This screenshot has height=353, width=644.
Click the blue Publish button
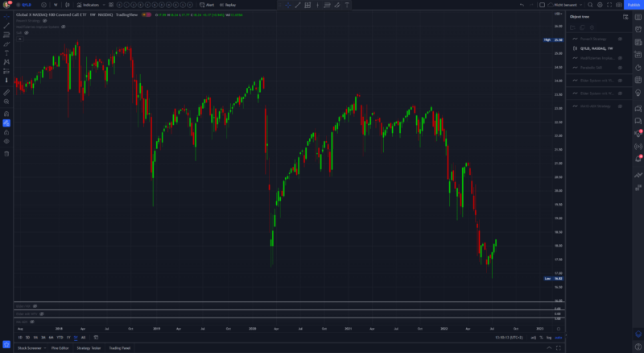634,5
